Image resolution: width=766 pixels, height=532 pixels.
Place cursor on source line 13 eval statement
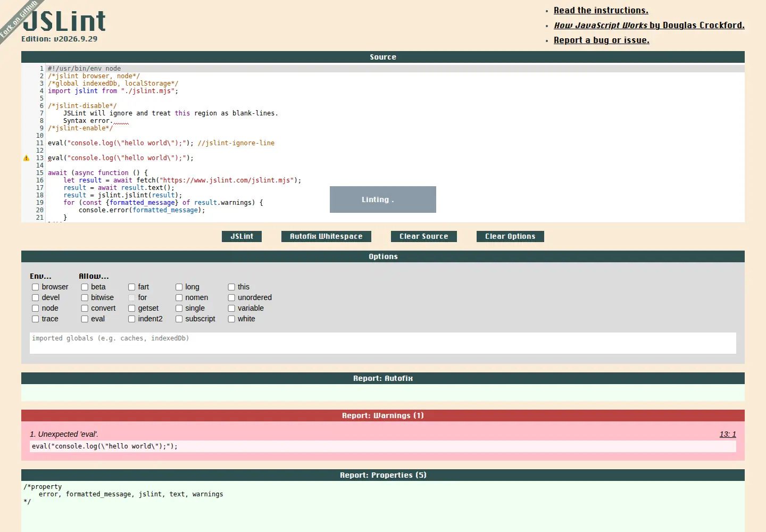click(x=121, y=158)
